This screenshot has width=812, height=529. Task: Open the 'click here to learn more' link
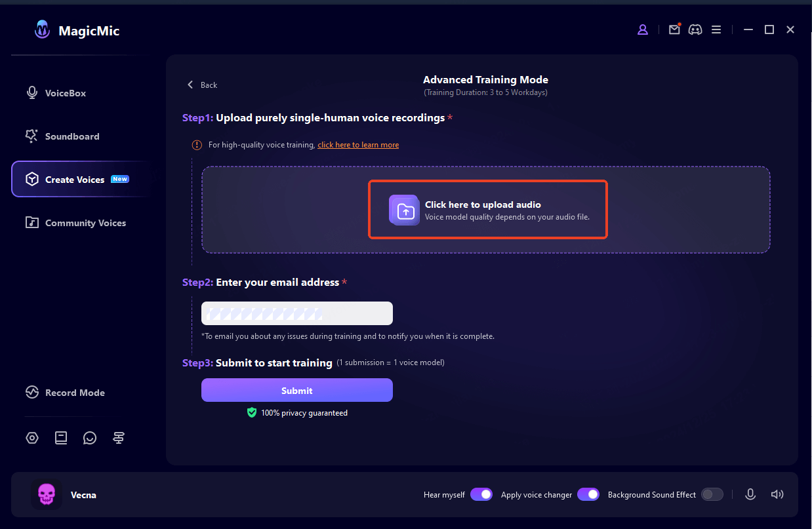[358, 145]
